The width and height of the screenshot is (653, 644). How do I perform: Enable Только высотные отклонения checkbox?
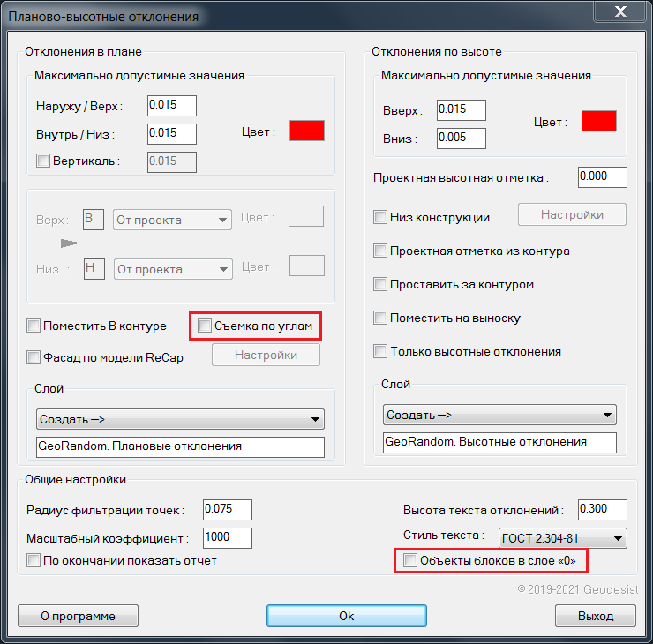(380, 352)
